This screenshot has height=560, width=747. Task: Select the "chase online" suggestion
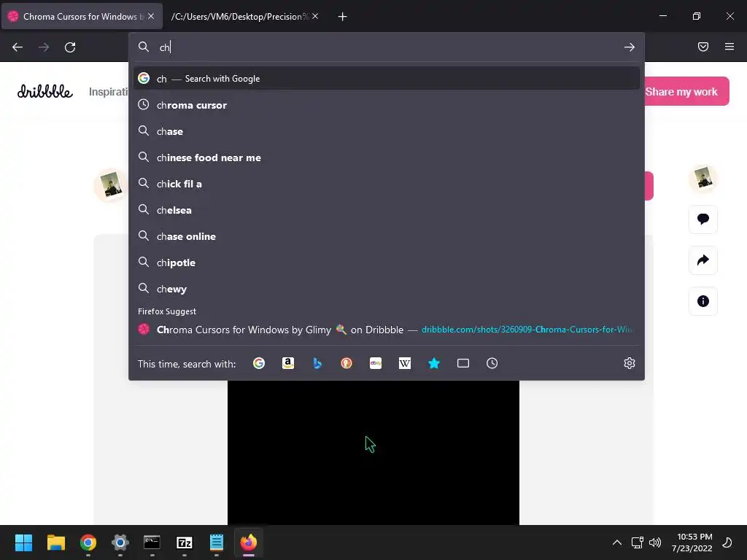point(387,236)
